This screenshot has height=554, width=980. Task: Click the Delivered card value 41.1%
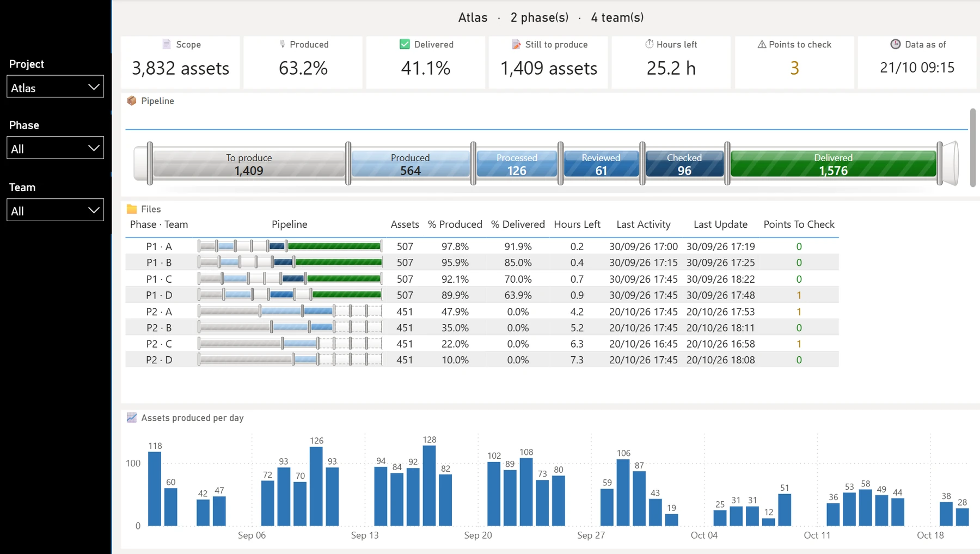[426, 68]
